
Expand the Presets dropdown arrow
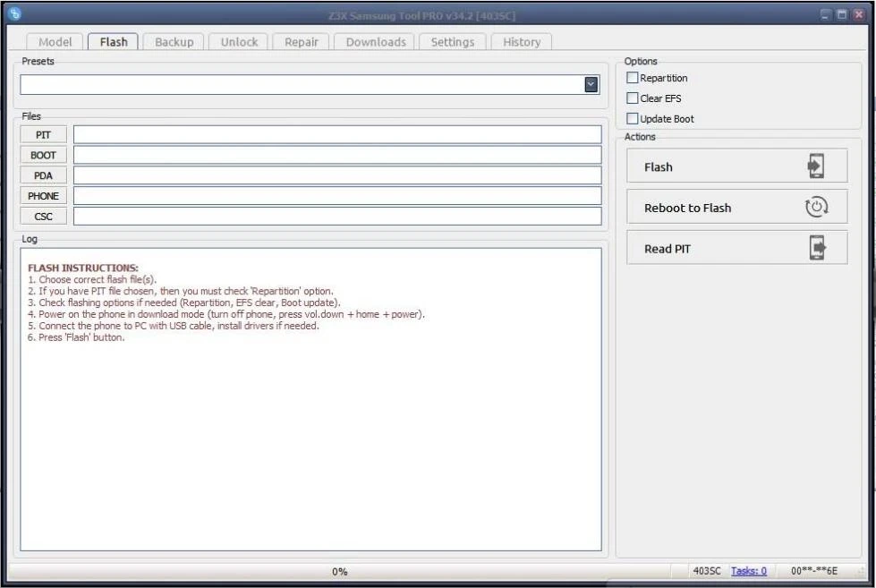(591, 84)
